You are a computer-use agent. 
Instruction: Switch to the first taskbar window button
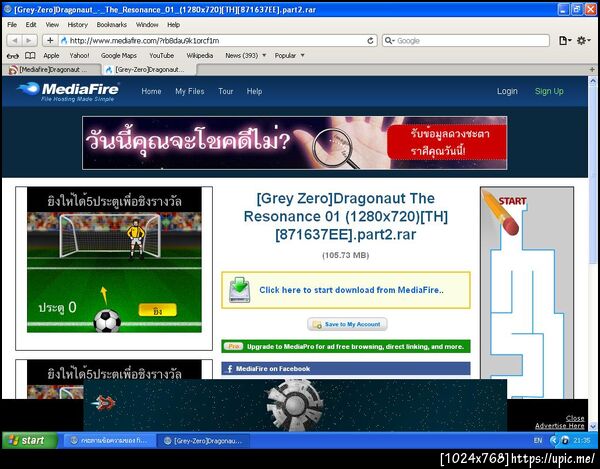[x=109, y=441]
